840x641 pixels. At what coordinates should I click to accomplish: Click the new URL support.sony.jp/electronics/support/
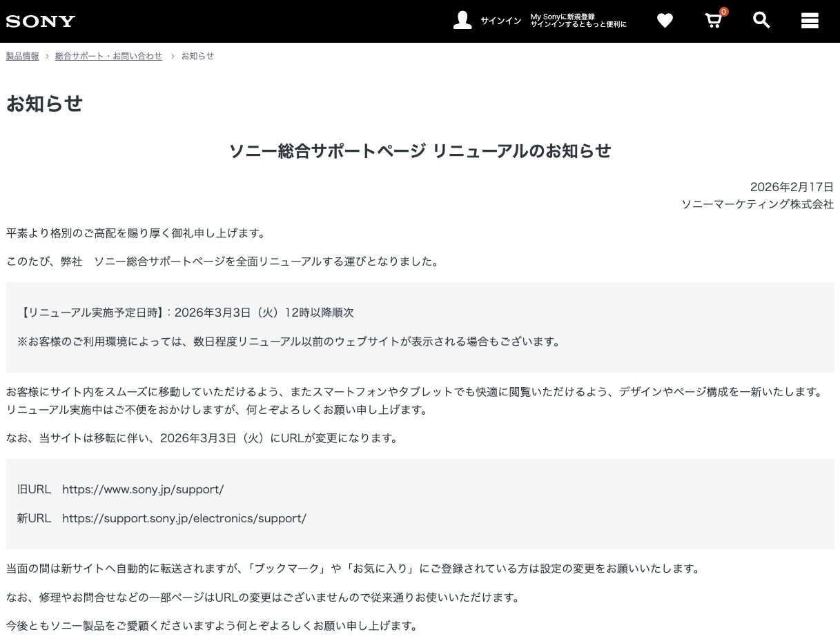[184, 518]
